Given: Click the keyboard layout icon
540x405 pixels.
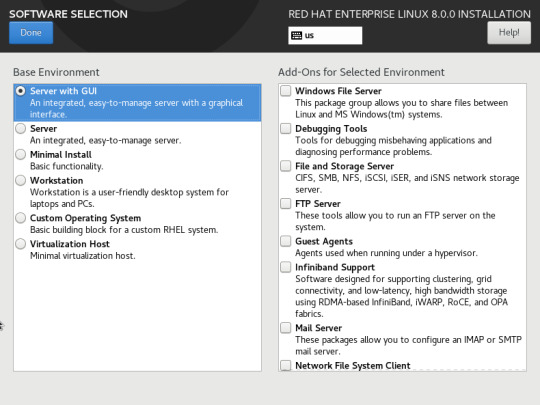Looking at the screenshot, I should click(x=297, y=35).
